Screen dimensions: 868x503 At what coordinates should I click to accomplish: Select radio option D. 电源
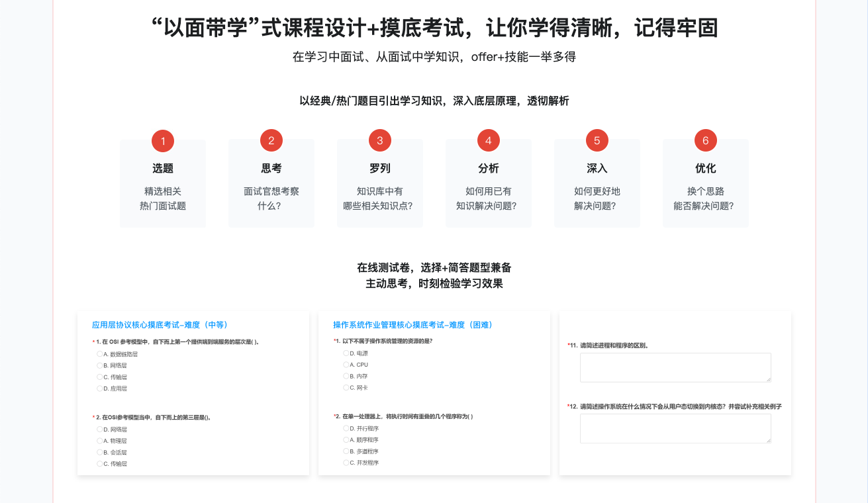tap(346, 353)
